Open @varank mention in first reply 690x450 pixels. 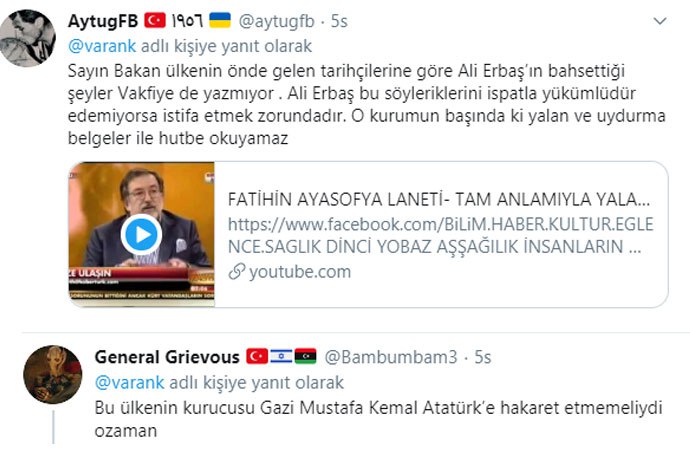(102, 46)
